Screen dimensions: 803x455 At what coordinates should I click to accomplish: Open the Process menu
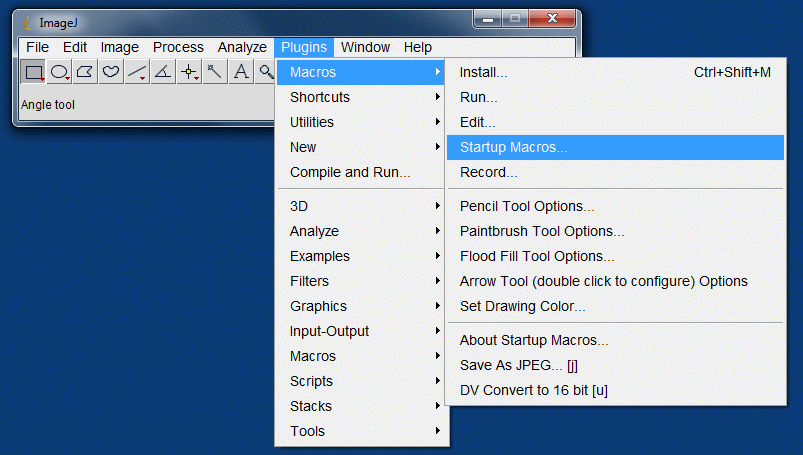pyautogui.click(x=178, y=47)
